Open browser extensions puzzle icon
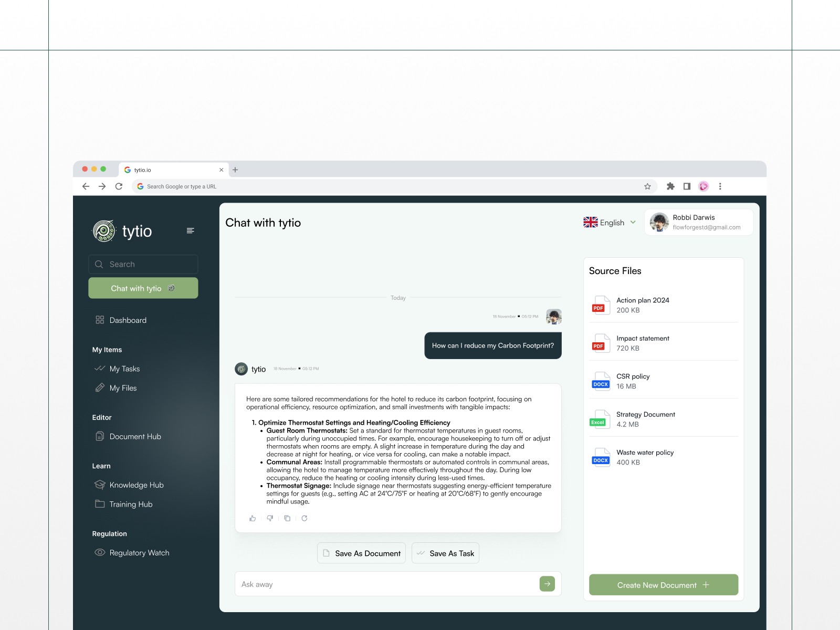The height and width of the screenshot is (630, 840). tap(670, 186)
